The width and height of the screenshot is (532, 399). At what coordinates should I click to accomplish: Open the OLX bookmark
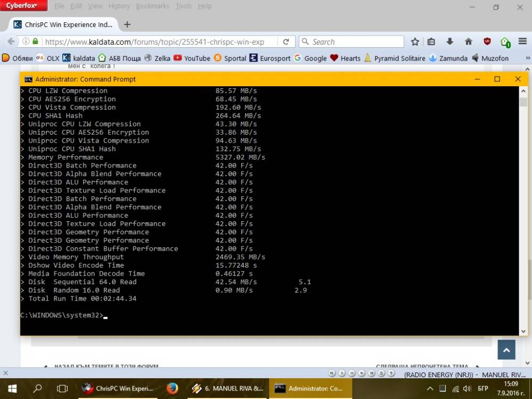[x=48, y=58]
